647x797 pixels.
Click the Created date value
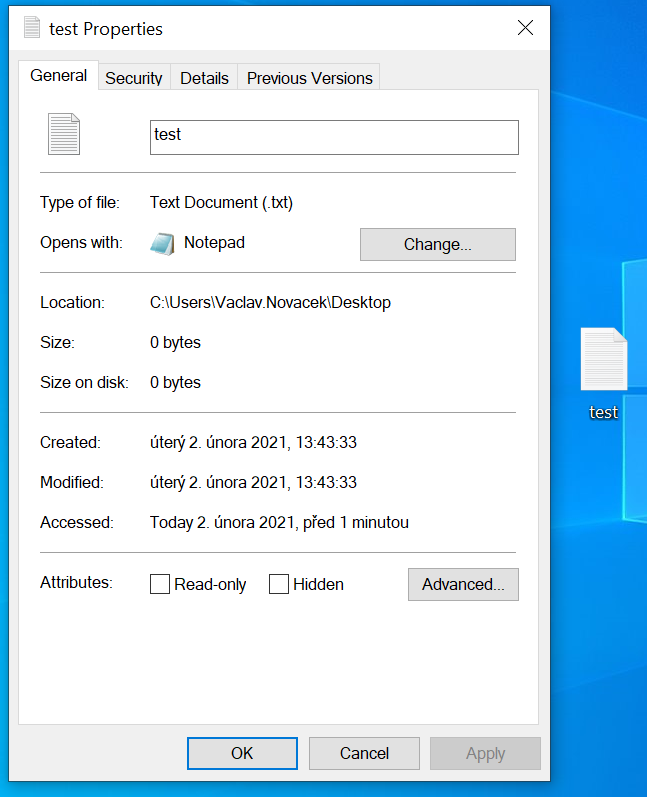253,442
